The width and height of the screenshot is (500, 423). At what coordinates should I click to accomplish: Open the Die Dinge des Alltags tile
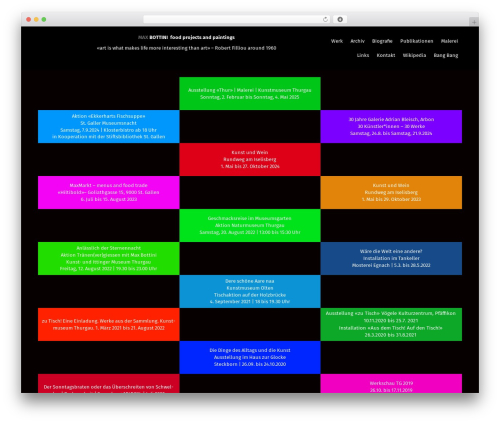click(x=250, y=357)
